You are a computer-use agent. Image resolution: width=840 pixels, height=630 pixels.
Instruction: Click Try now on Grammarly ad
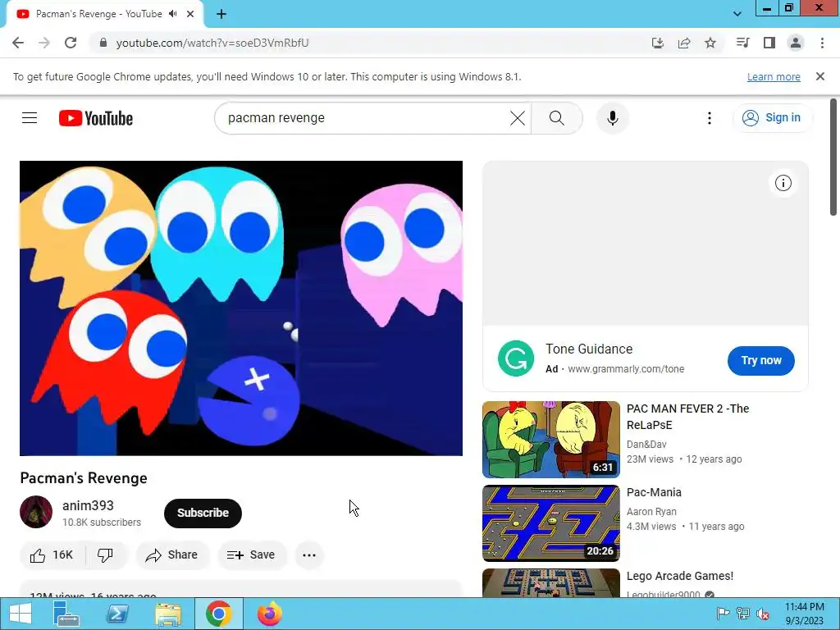[x=760, y=361]
